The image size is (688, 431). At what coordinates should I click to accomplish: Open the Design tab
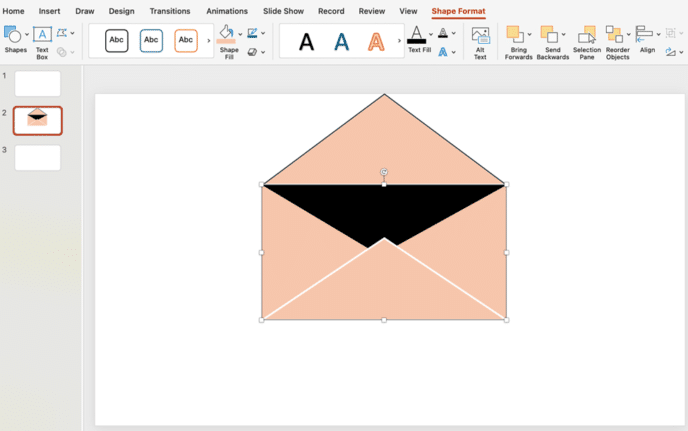(x=121, y=11)
